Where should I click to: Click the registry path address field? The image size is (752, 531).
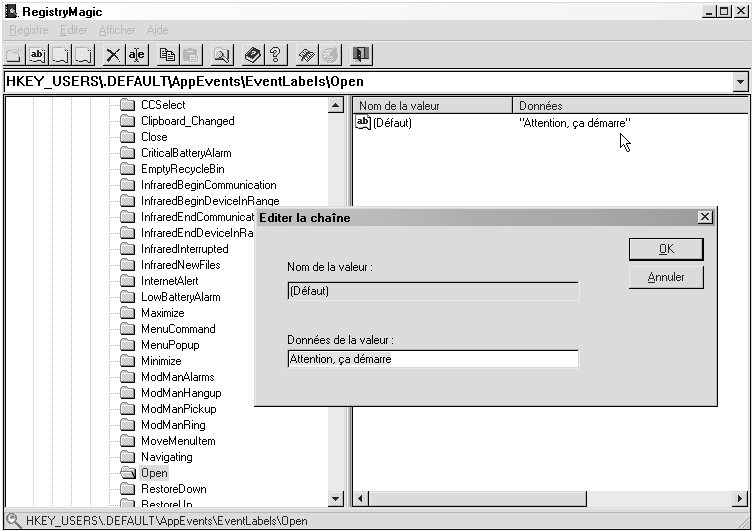pos(368,82)
